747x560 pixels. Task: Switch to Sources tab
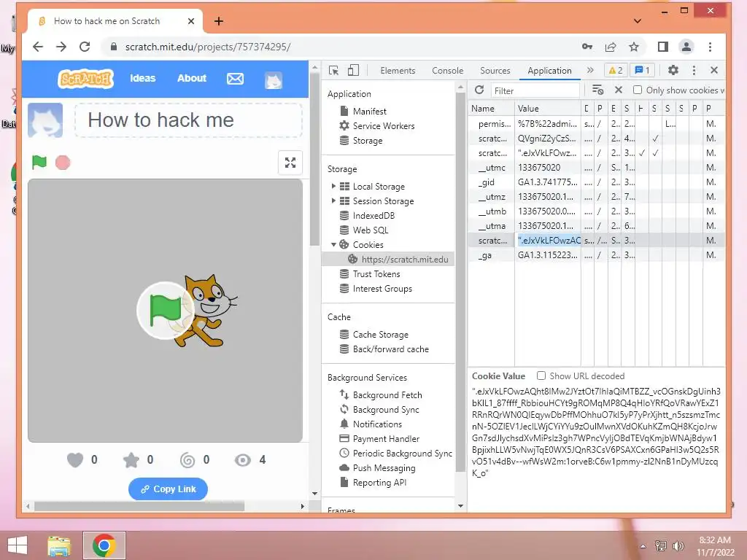coord(495,71)
